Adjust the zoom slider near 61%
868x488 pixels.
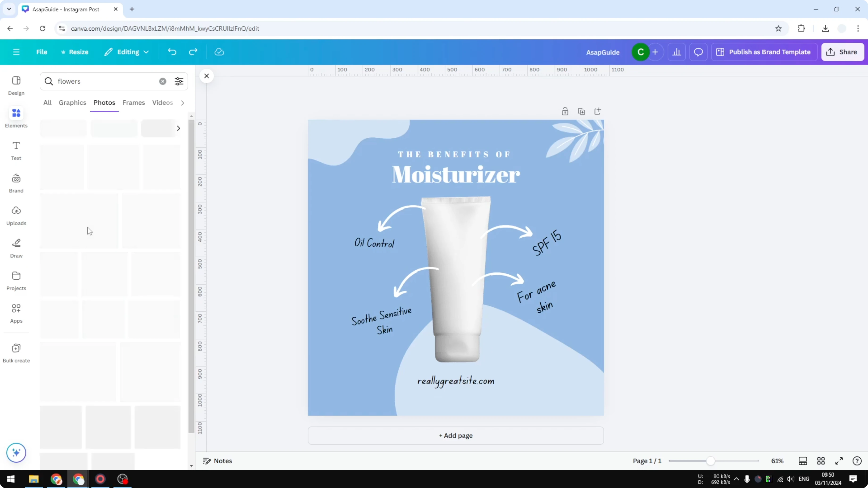click(711, 461)
